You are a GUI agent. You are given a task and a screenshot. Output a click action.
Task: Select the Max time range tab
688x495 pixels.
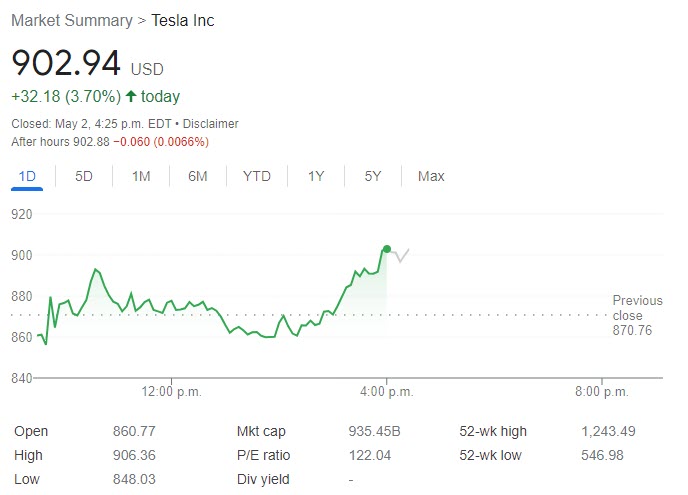tap(431, 176)
